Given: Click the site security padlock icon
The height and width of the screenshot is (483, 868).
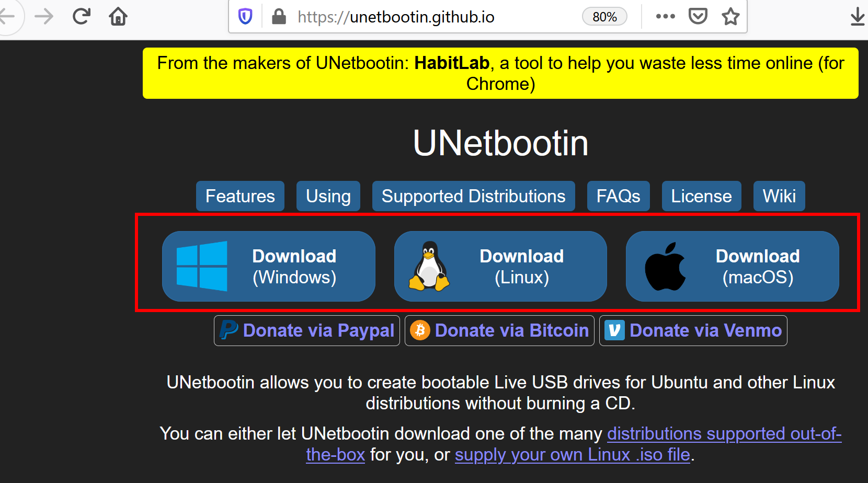Looking at the screenshot, I should (279, 17).
